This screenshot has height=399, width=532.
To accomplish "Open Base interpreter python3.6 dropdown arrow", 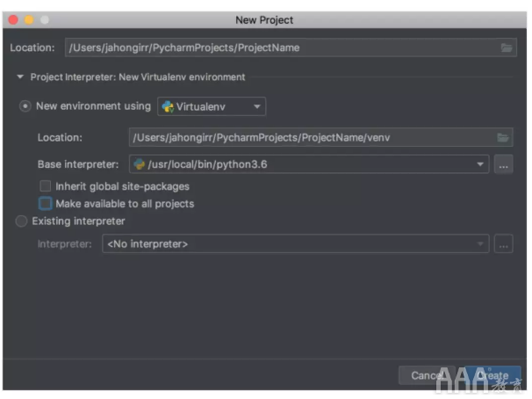I will click(480, 164).
